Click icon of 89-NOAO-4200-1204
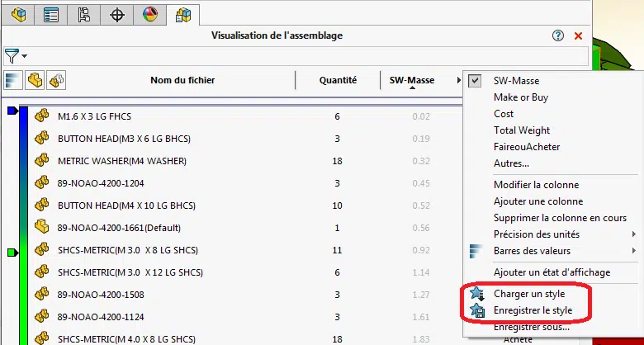The image size is (644, 345). tap(41, 182)
